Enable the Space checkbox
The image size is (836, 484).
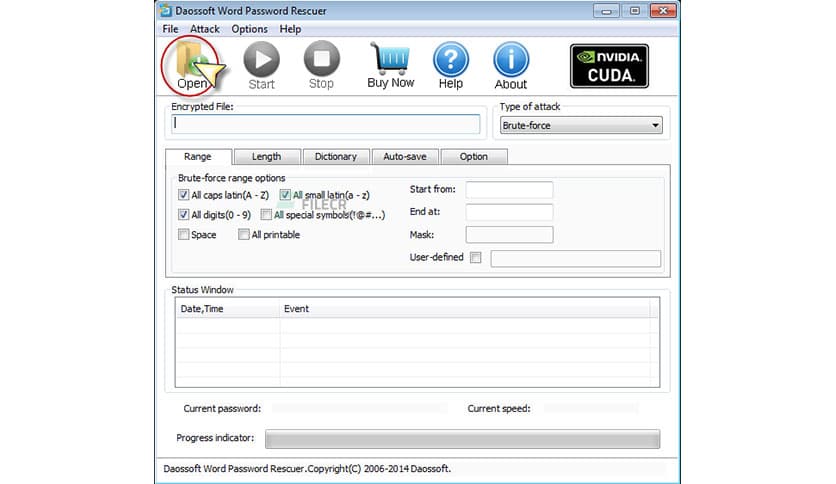pyautogui.click(x=183, y=235)
